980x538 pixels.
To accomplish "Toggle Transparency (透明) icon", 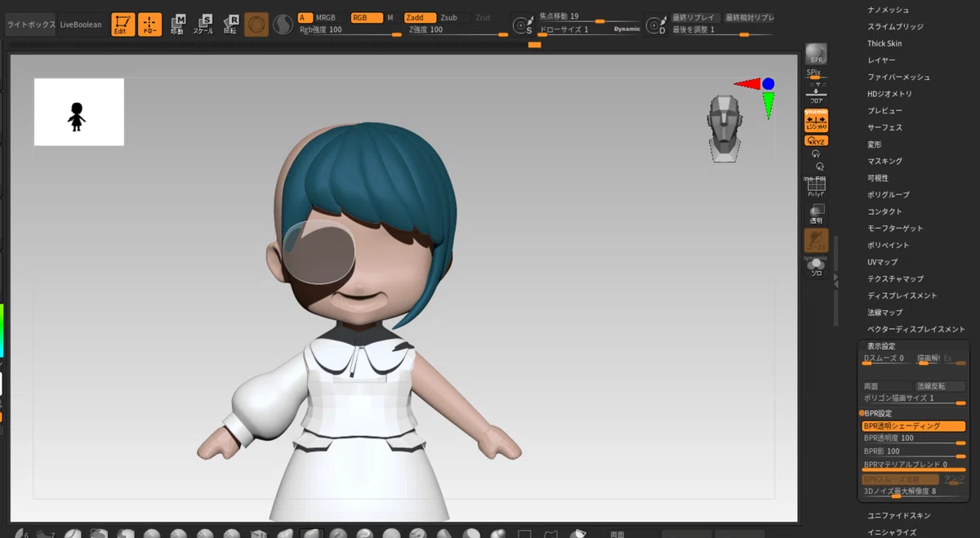I will [816, 214].
